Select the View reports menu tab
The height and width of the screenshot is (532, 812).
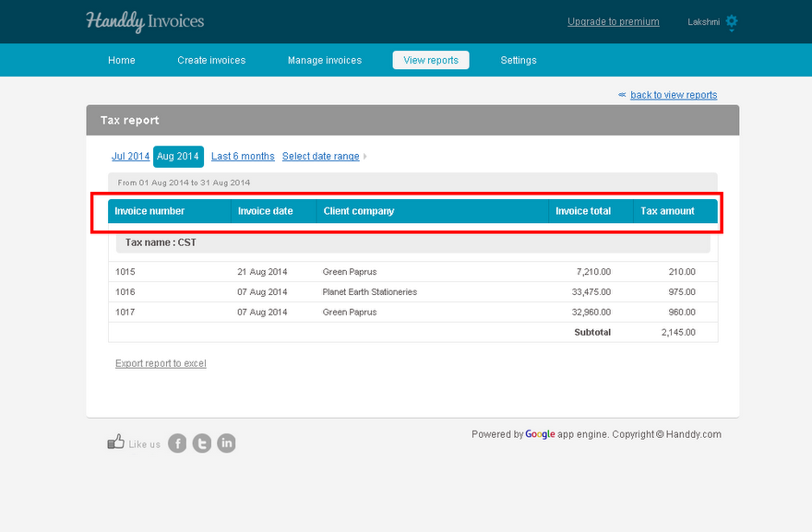click(x=431, y=60)
